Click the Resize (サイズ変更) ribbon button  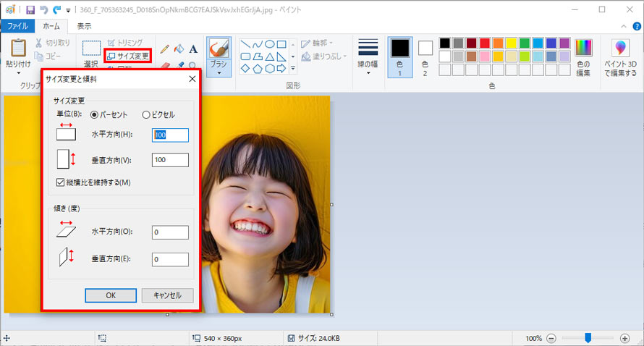coord(128,56)
